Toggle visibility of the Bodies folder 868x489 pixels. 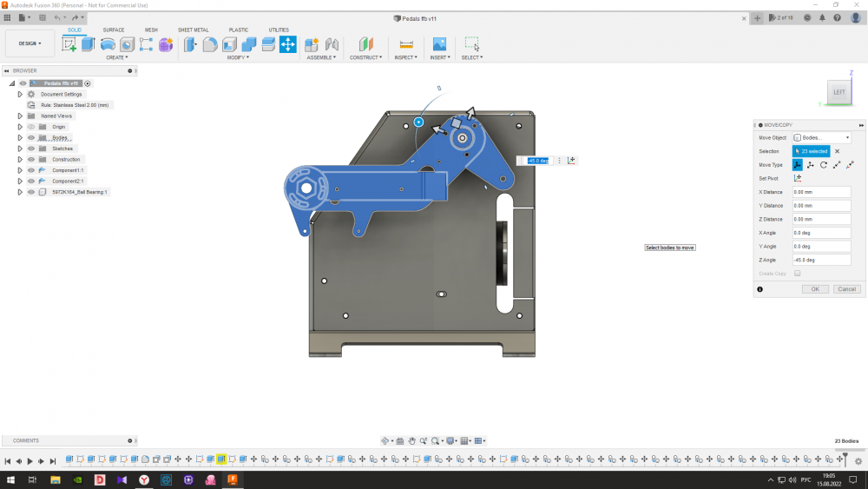point(31,137)
